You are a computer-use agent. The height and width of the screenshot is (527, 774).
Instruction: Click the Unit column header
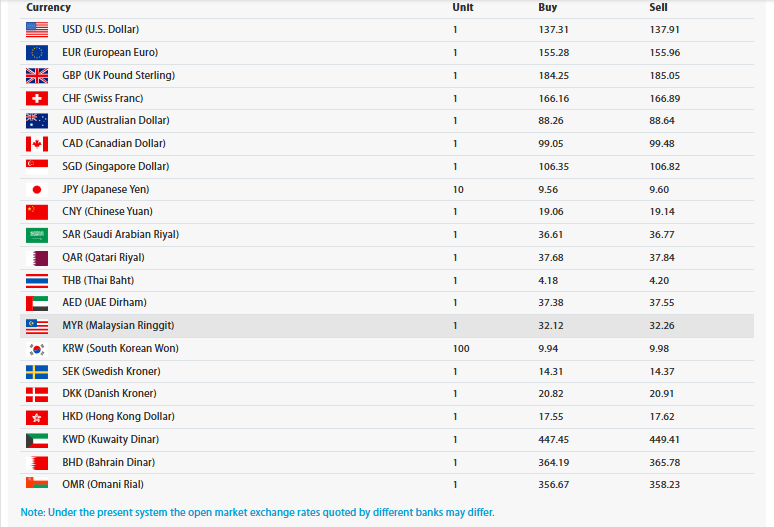pyautogui.click(x=463, y=7)
